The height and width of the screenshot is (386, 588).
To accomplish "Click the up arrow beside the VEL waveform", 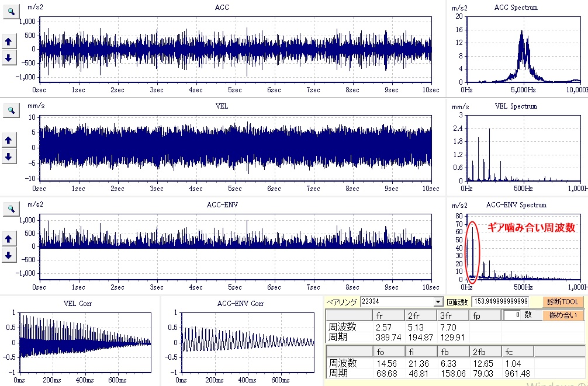I will [x=9, y=141].
